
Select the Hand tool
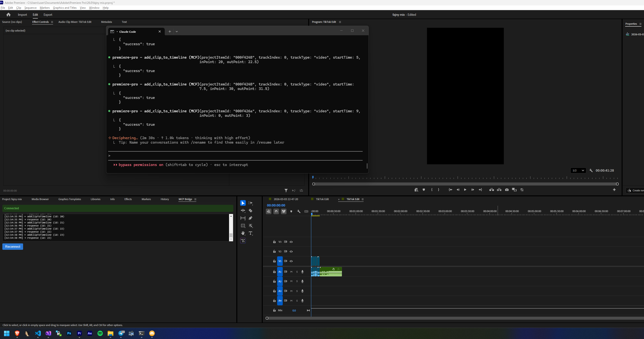(243, 233)
